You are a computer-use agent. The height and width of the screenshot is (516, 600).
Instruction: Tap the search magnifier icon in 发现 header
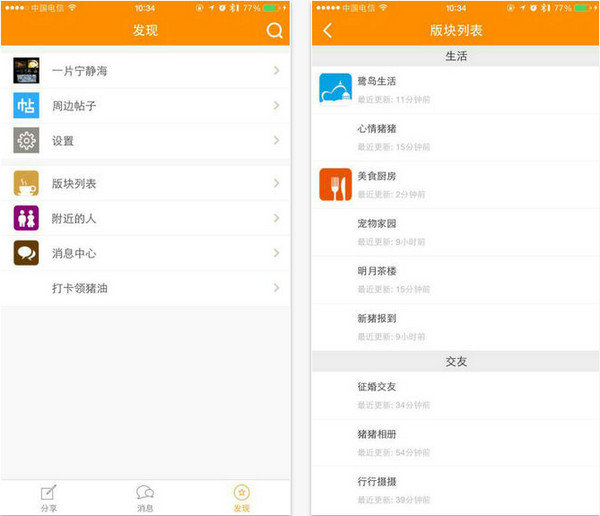coord(274,31)
